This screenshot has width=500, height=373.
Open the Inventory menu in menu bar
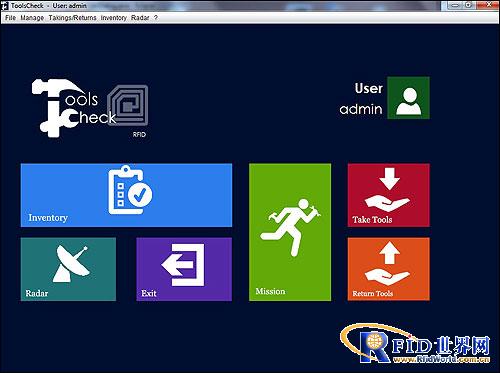click(114, 18)
